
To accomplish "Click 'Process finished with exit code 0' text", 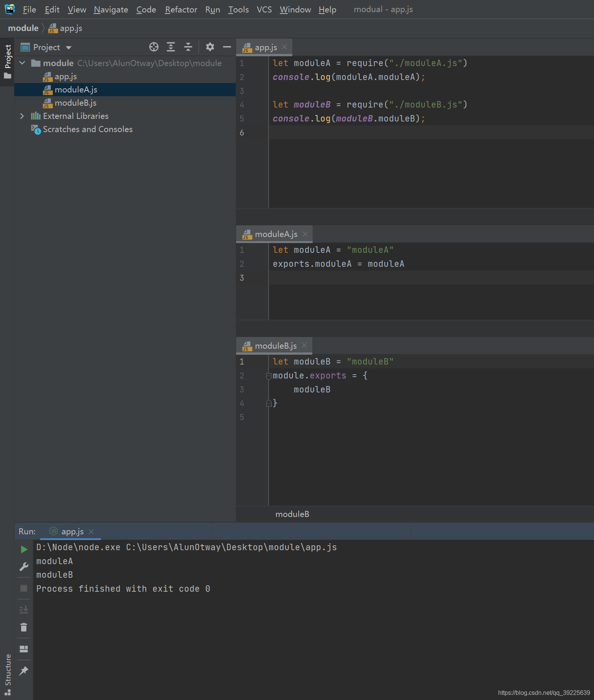I will coord(123,589).
